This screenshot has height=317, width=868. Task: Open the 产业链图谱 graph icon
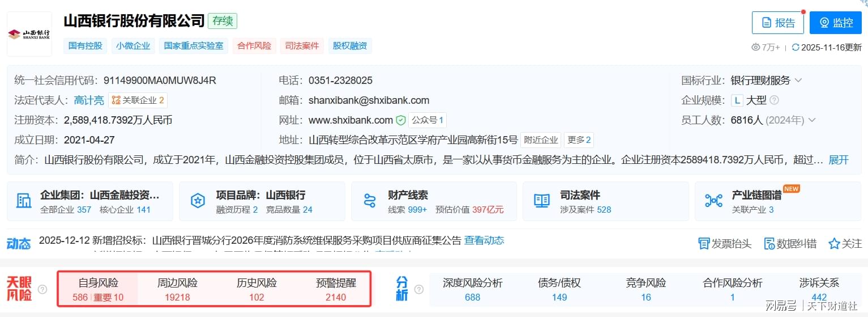coord(713,201)
